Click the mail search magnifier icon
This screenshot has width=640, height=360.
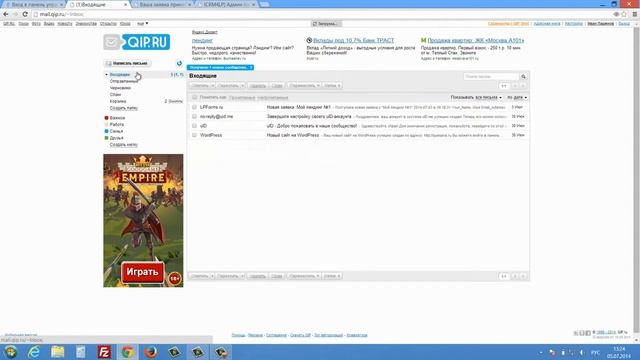523,76
